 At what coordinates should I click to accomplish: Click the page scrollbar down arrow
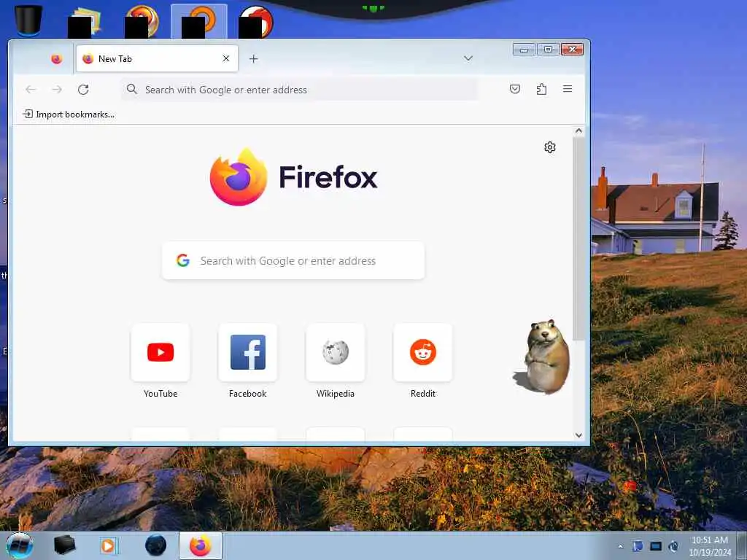tap(578, 435)
